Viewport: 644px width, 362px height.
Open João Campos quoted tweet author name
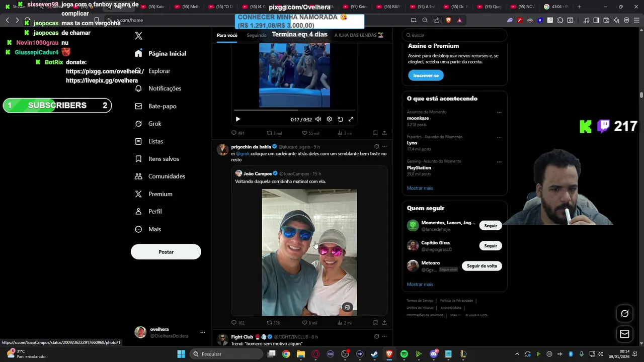pos(258,173)
